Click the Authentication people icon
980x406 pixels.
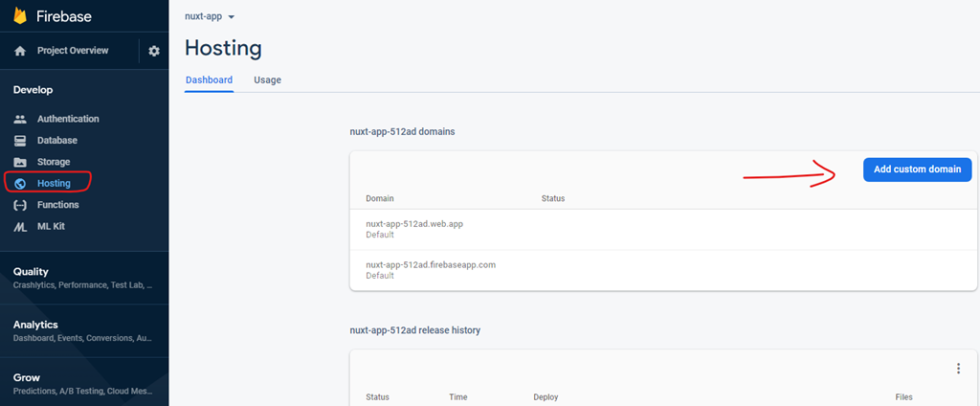[20, 119]
